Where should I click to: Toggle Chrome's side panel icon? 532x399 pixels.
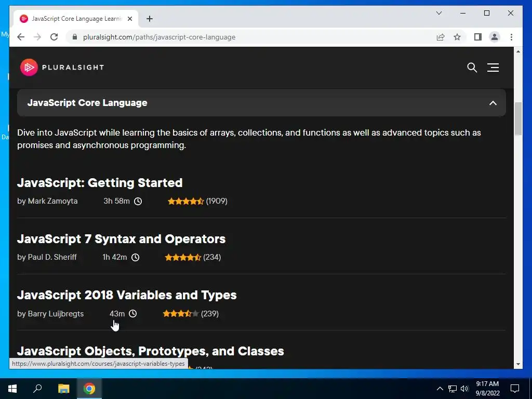tap(478, 37)
